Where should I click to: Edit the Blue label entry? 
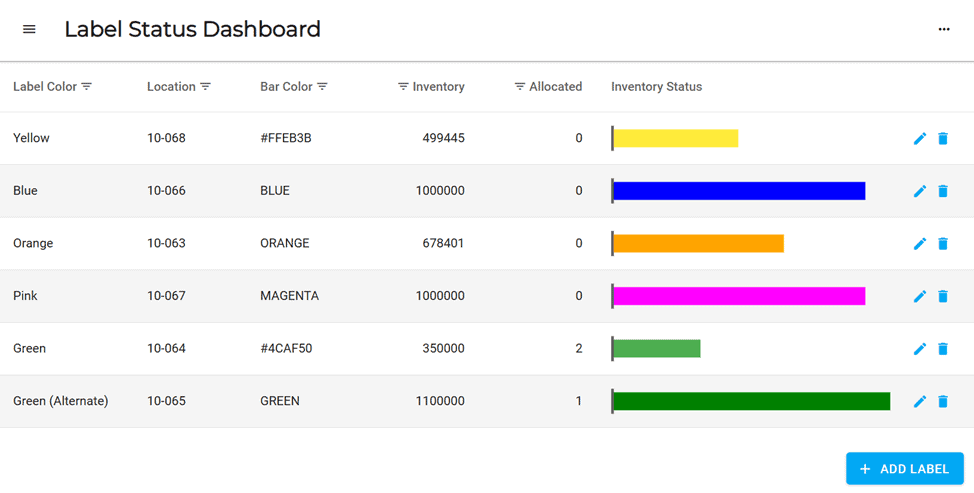pyautogui.click(x=920, y=191)
